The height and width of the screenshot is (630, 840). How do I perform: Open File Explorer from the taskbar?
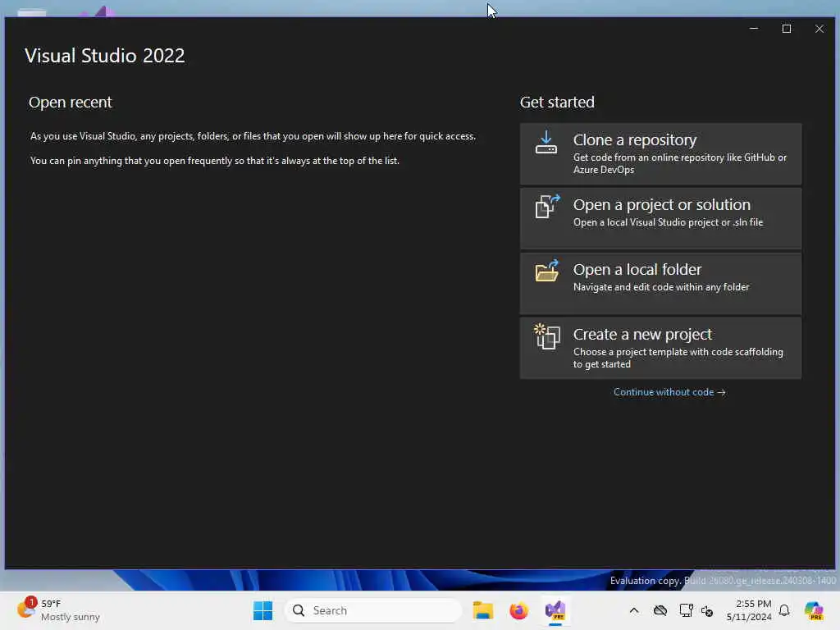[482, 610]
